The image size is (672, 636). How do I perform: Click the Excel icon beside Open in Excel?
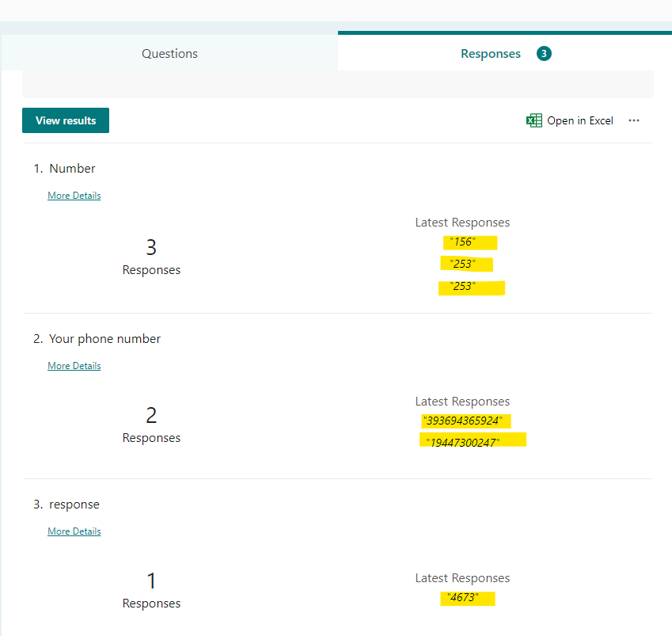tap(534, 120)
